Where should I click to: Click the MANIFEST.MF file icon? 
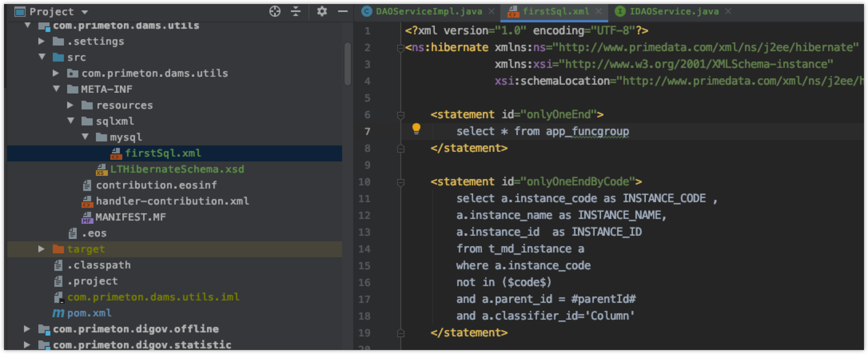click(x=87, y=217)
